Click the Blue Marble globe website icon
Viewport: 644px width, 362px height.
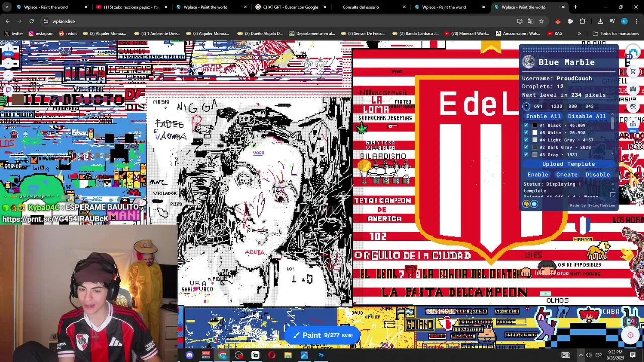pos(534,204)
